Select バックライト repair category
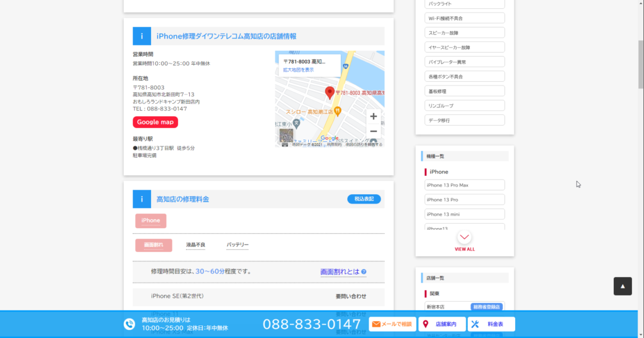 465,4
